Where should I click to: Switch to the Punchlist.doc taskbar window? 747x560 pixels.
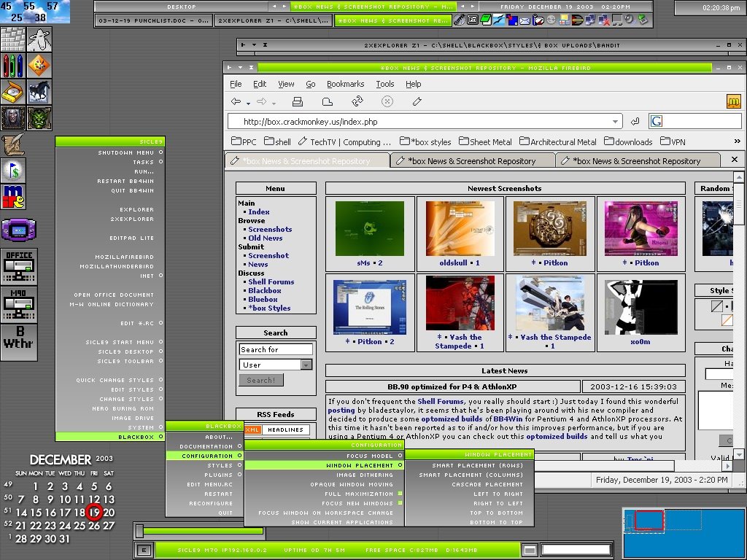click(x=153, y=20)
